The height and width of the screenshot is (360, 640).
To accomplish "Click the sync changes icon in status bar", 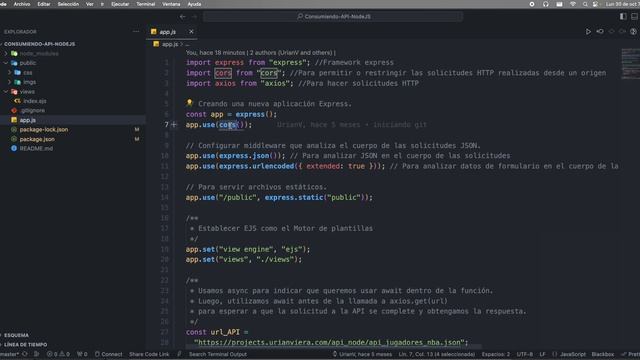I will (25, 354).
